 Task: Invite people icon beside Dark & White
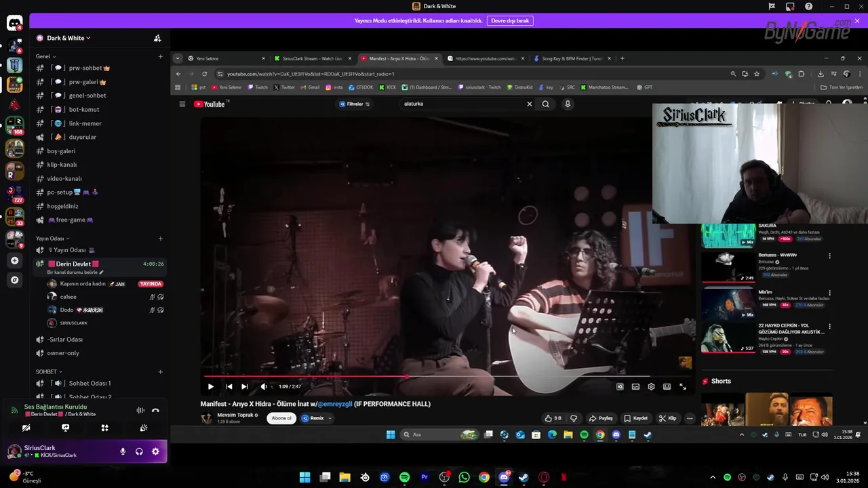click(157, 38)
